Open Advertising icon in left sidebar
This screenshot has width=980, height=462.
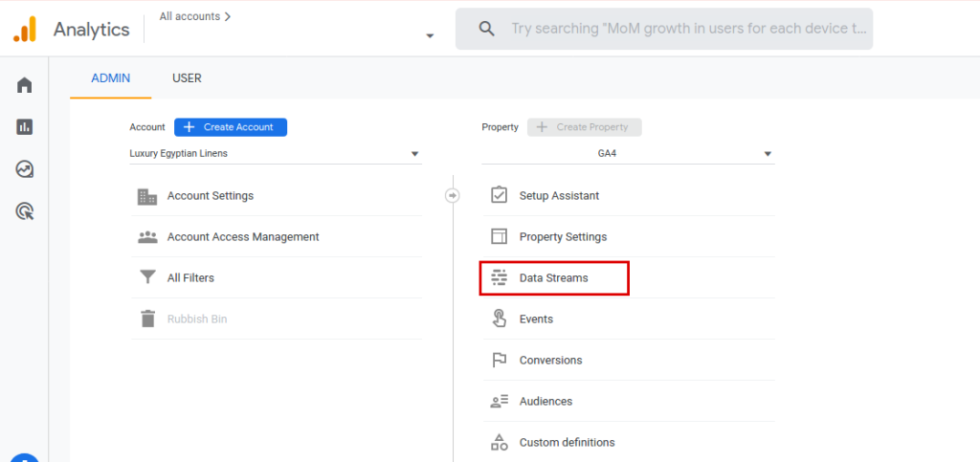click(x=25, y=211)
